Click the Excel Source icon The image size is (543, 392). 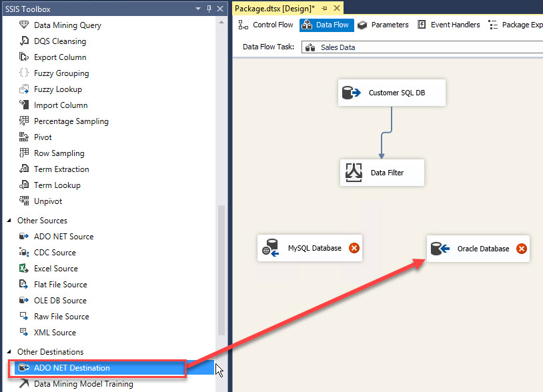pos(24,268)
